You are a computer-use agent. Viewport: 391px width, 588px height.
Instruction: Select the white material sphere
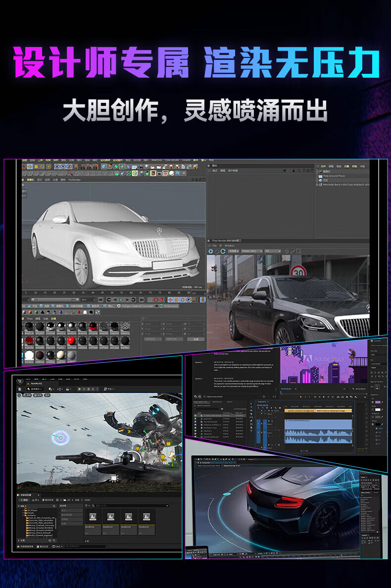tap(29, 355)
